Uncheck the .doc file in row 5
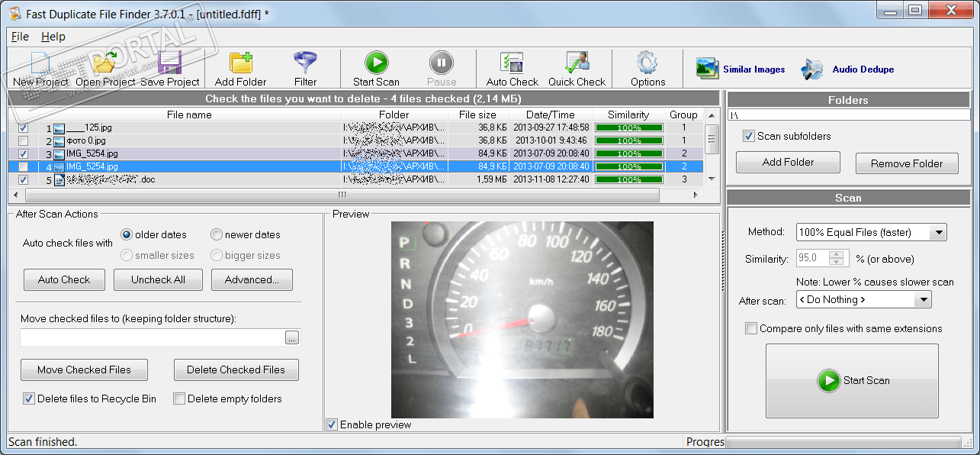This screenshot has height=455, width=980. 23,180
